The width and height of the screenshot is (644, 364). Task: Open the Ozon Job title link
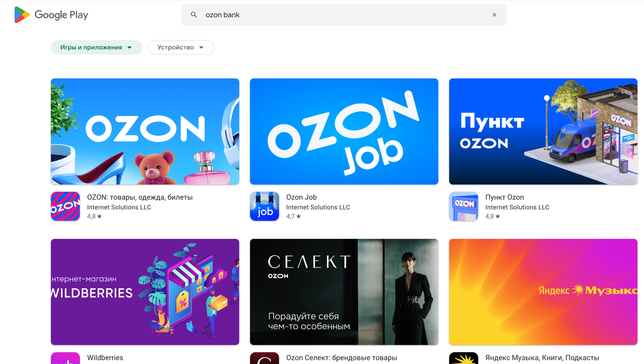click(x=301, y=197)
